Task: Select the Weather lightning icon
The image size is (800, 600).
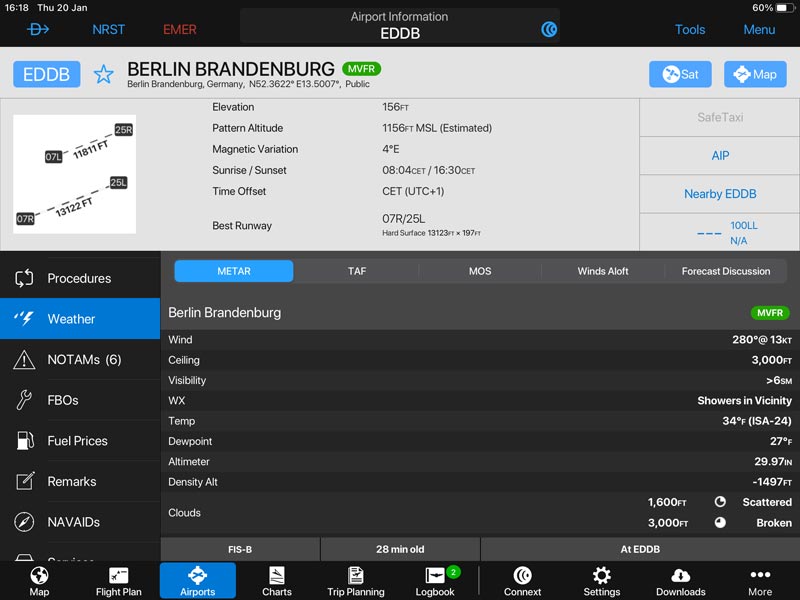Action: 24,319
